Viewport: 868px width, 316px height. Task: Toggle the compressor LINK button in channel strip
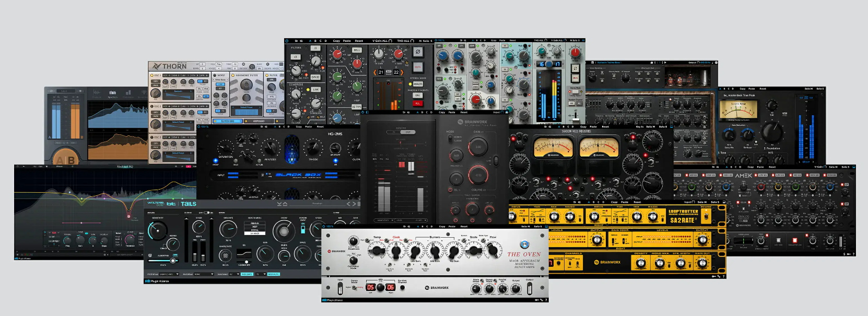point(315,89)
